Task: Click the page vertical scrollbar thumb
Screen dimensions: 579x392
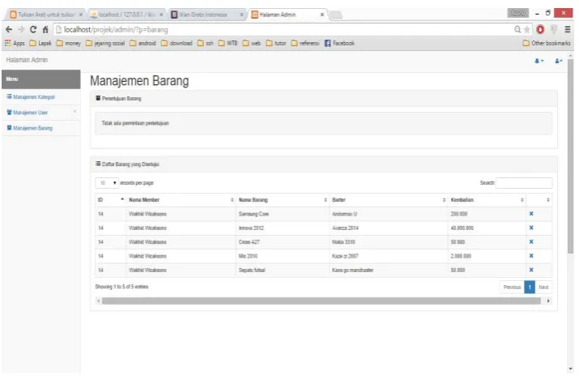Action: [571, 156]
